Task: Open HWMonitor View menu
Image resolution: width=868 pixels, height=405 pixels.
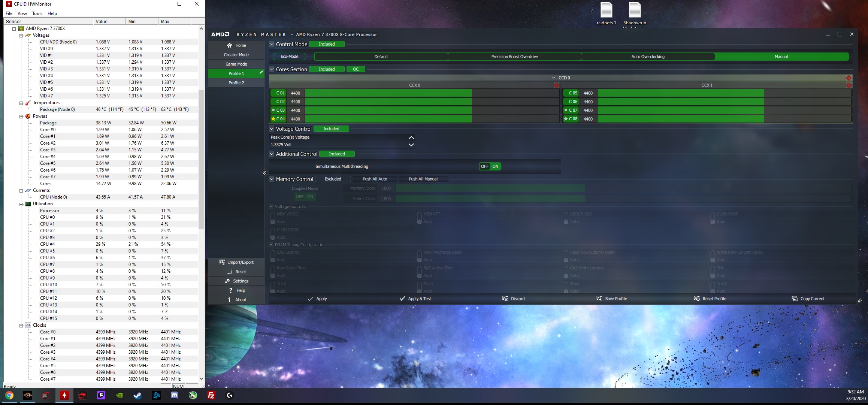Action: click(22, 13)
